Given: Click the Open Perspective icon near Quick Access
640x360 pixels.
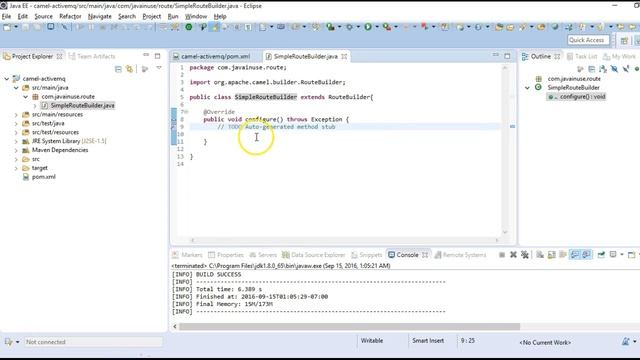Looking at the screenshot, I should click(x=624, y=40).
